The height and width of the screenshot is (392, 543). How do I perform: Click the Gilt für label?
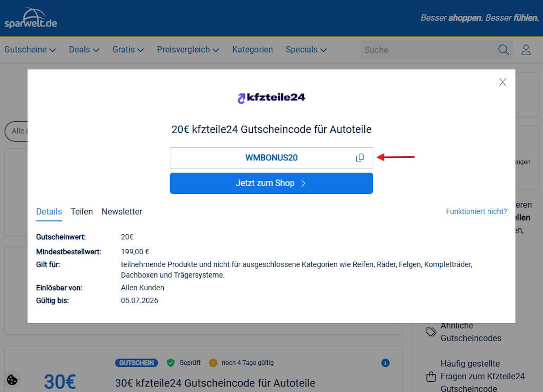tap(48, 264)
